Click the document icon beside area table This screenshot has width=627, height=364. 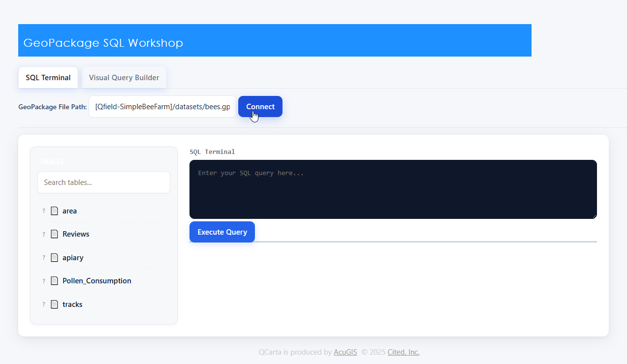(x=55, y=211)
